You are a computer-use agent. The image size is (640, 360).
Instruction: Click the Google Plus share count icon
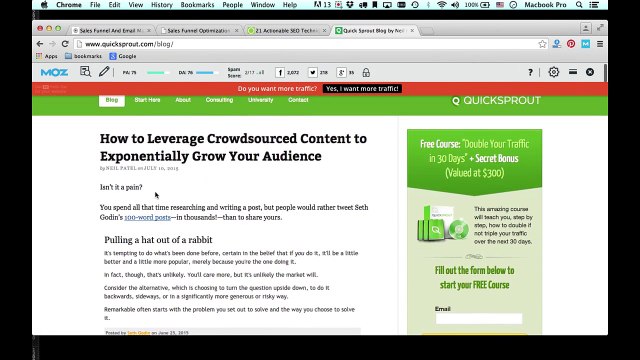pos(341,73)
